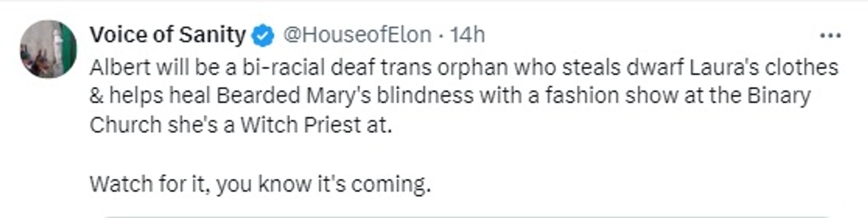
Task: Click the word 'blindness' in the tweet
Action: (425, 96)
